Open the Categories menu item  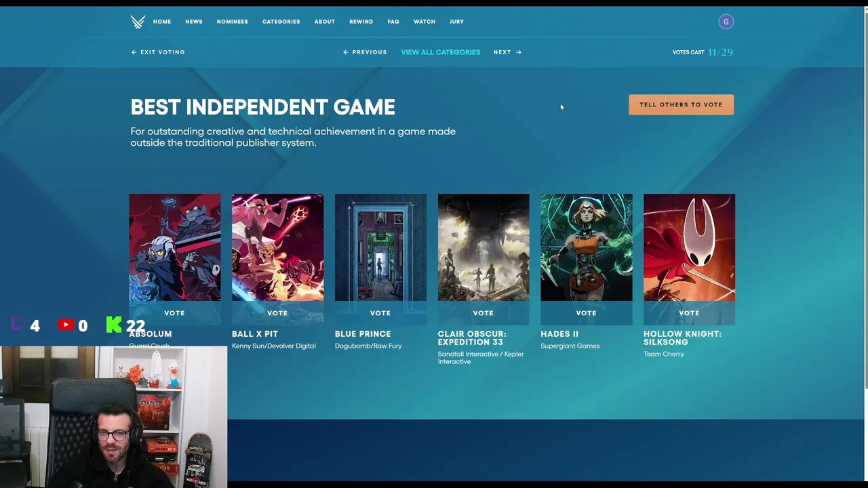point(281,22)
